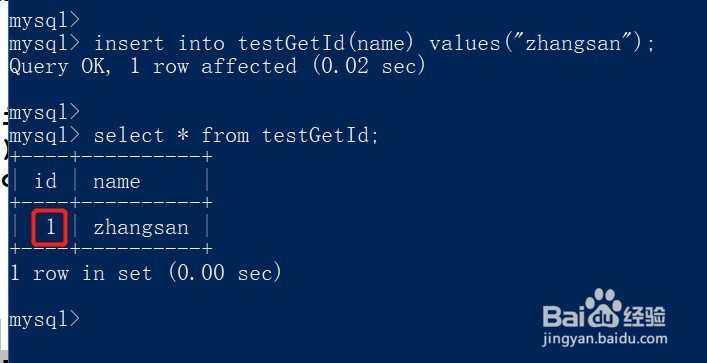The height and width of the screenshot is (363, 707).
Task: Select the zhangsan cell in result table
Action: (141, 227)
